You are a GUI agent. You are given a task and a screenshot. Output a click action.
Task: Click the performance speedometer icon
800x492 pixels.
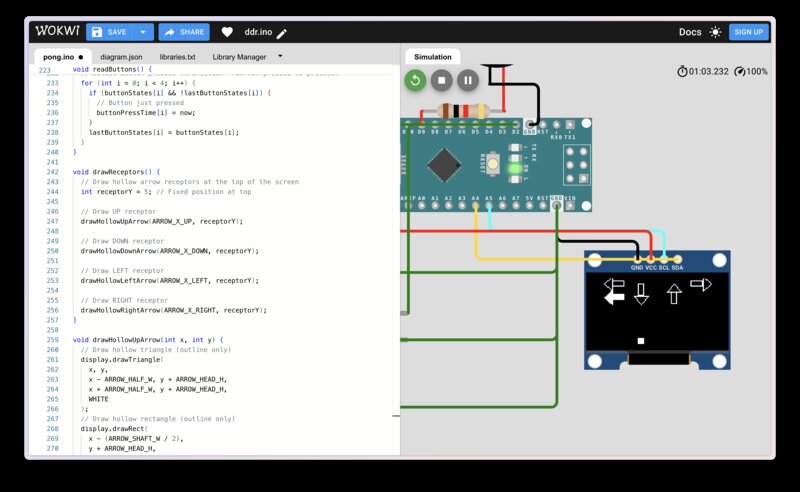(x=739, y=71)
